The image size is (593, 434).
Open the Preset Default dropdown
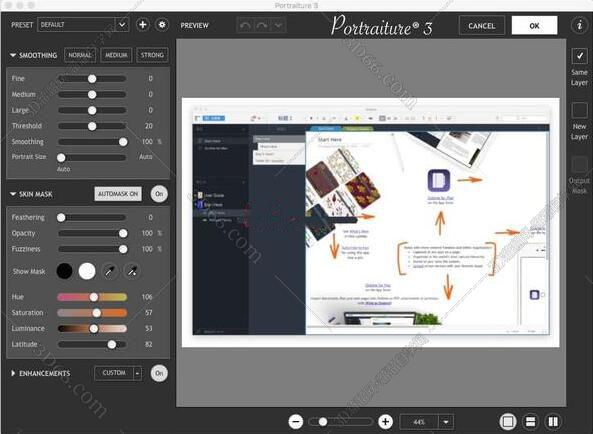coord(83,25)
